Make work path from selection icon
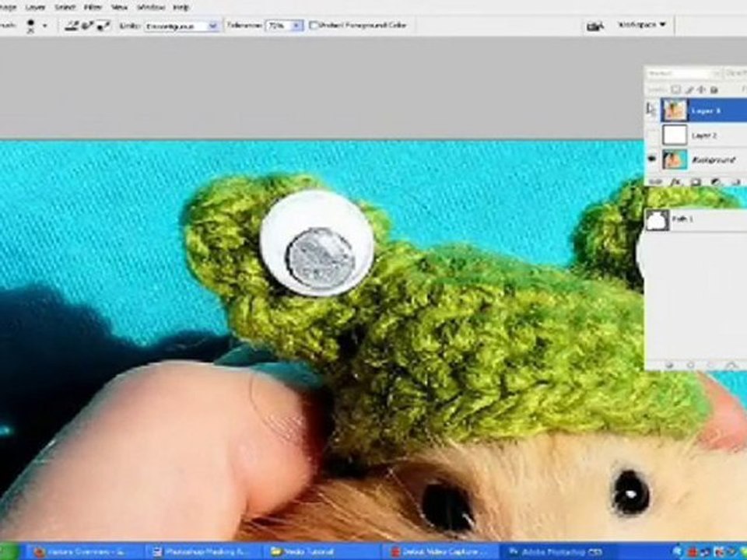This screenshot has height=560, width=747. 731,366
